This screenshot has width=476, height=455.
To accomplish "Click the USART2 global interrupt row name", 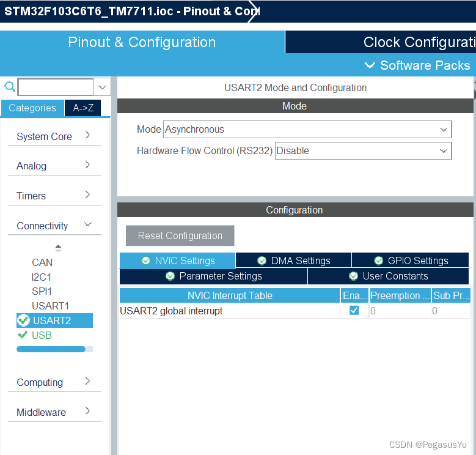I will [171, 311].
